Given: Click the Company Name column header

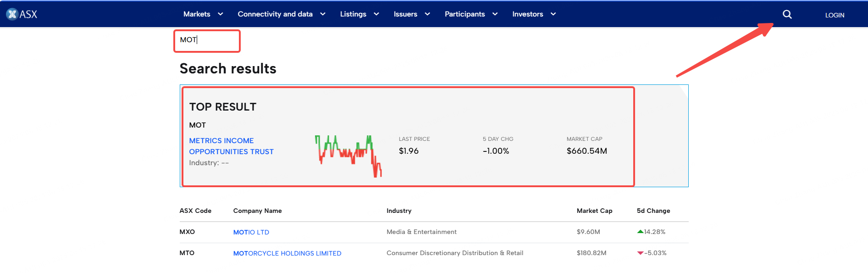Looking at the screenshot, I should pos(257,211).
